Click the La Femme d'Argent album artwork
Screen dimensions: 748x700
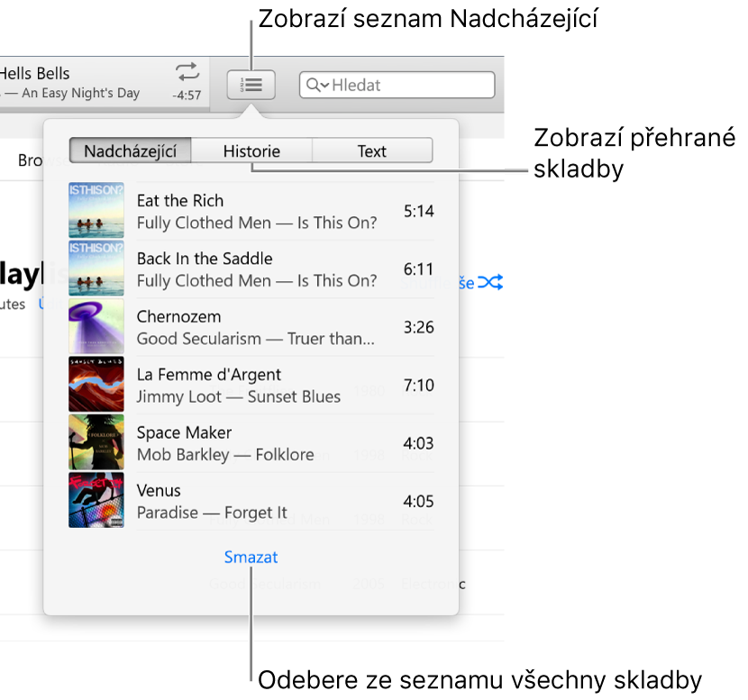pyautogui.click(x=96, y=385)
